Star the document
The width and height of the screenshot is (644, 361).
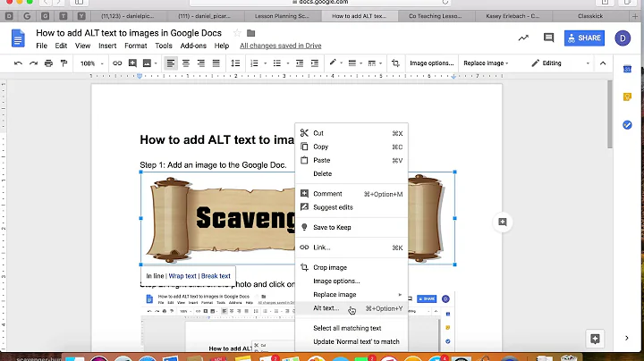237,33
